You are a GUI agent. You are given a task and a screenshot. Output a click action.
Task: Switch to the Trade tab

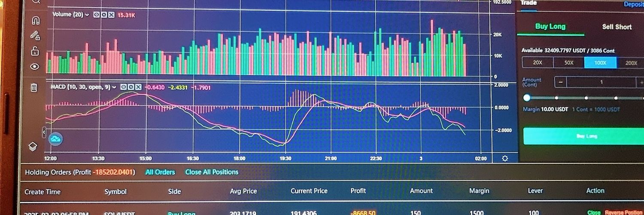click(x=529, y=3)
